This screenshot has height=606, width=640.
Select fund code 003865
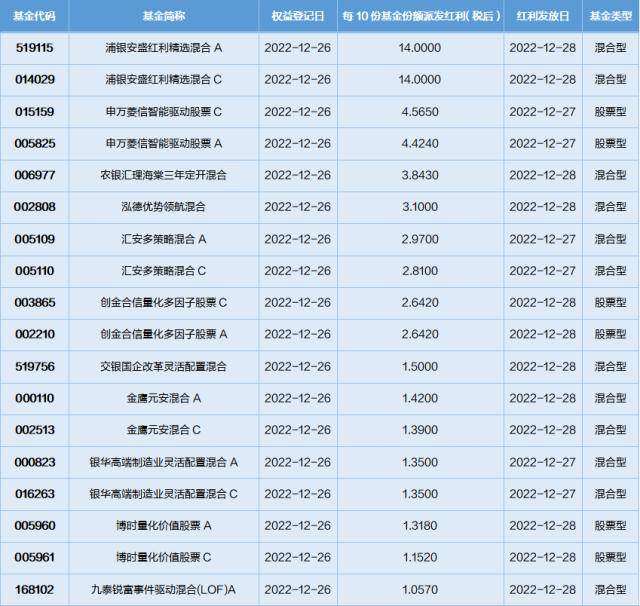tap(35, 302)
